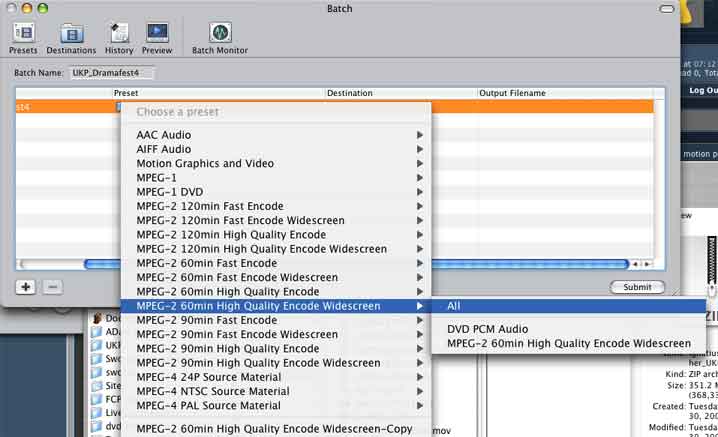The height and width of the screenshot is (437, 718).
Task: Choose MPEG-2 60min Fast Encode
Action: (x=276, y=263)
